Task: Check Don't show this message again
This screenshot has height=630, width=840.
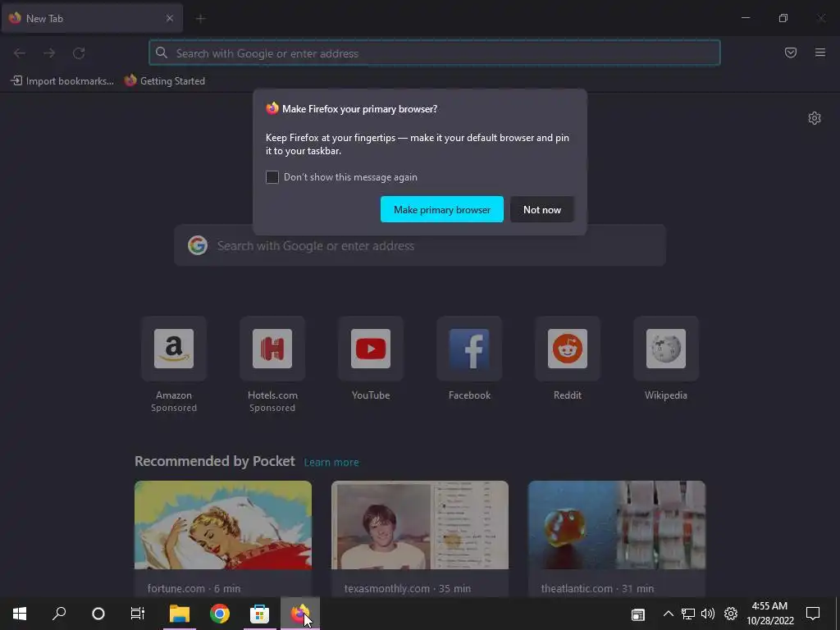Action: point(272,177)
